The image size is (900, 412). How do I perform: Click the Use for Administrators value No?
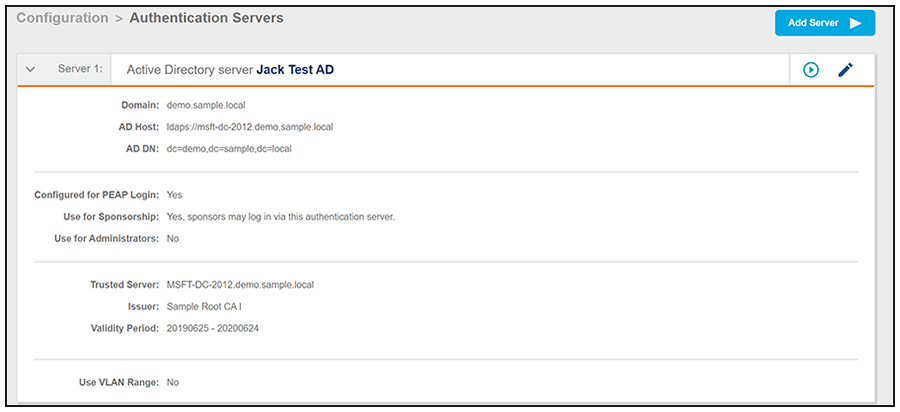(x=173, y=239)
